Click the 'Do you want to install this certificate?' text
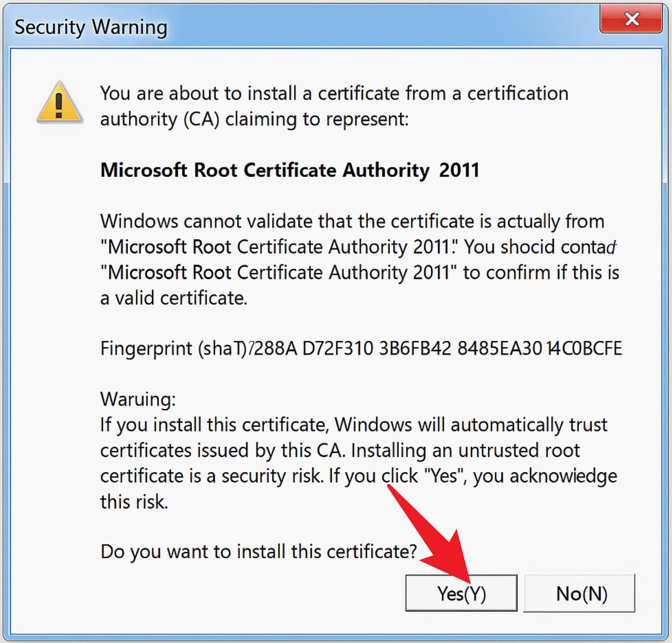672x643 pixels. [x=259, y=551]
